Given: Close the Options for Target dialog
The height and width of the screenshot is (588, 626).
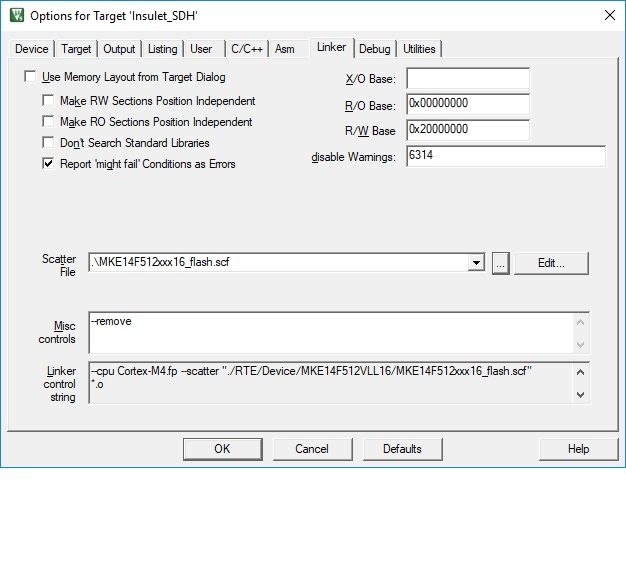Looking at the screenshot, I should 610,16.
